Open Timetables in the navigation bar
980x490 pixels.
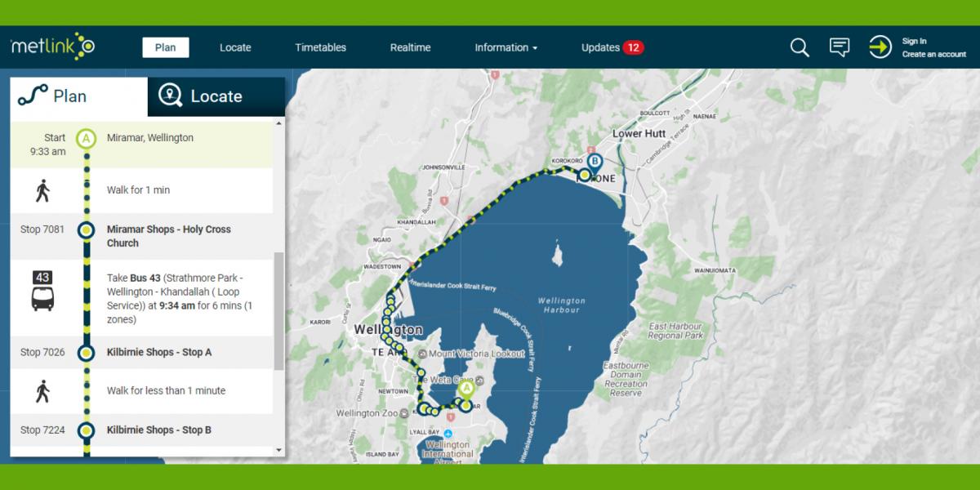[320, 47]
